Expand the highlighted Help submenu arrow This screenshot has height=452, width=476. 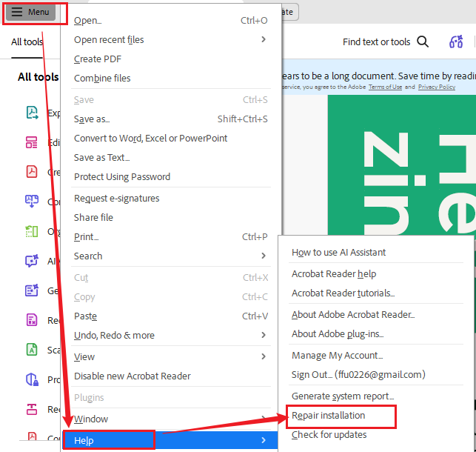264,440
